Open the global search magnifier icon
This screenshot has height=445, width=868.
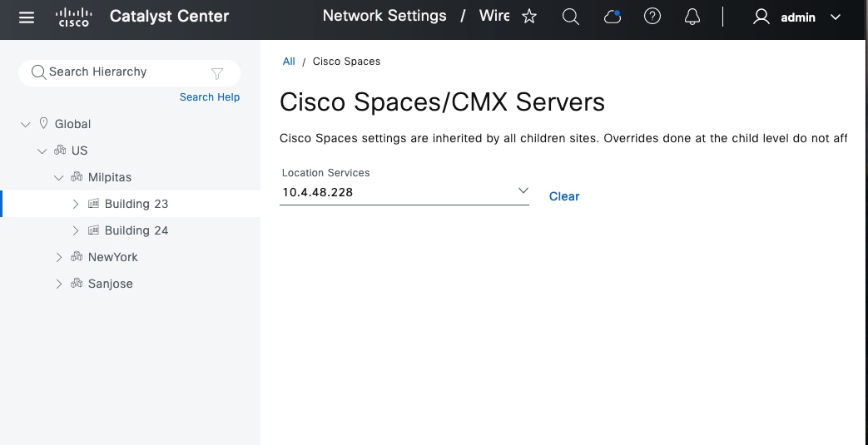(571, 17)
